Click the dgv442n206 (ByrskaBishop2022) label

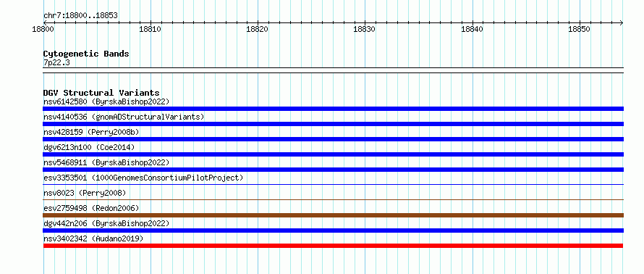coord(106,223)
